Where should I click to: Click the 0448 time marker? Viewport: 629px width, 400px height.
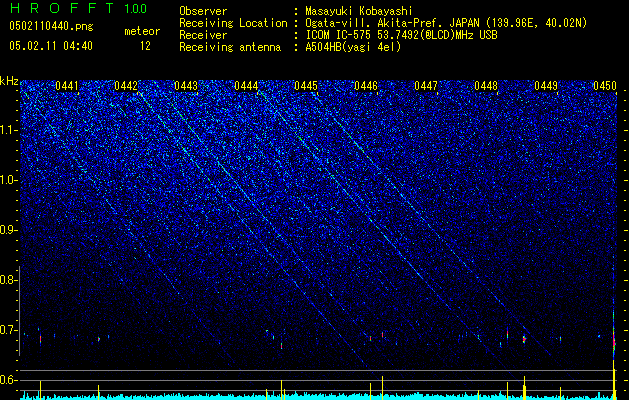486,86
